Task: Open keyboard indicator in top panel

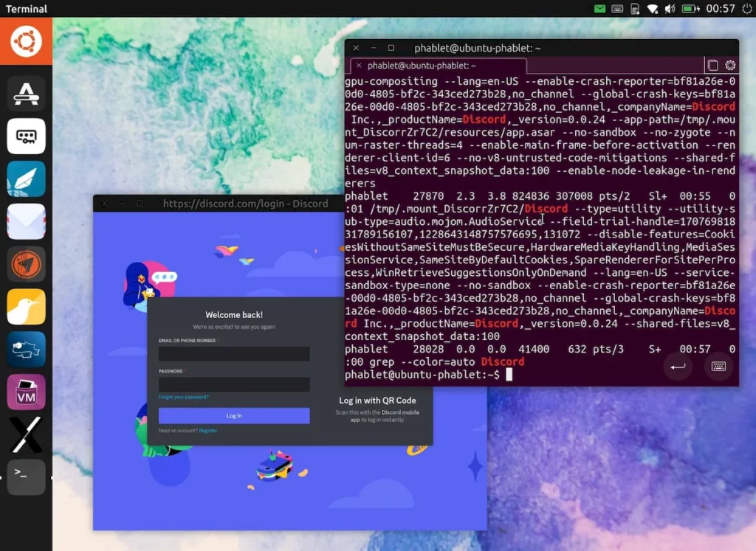Action: click(x=617, y=9)
